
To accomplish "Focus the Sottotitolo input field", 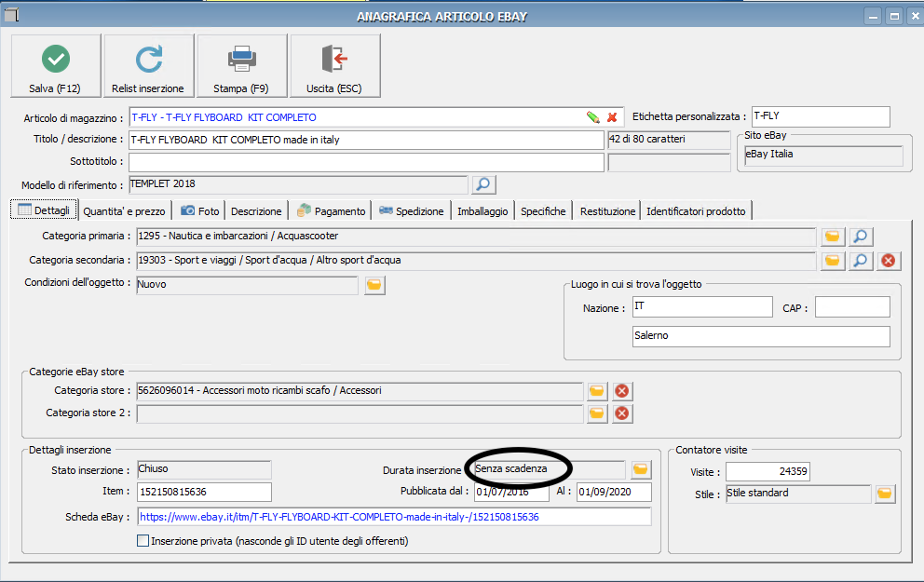I will click(x=367, y=162).
